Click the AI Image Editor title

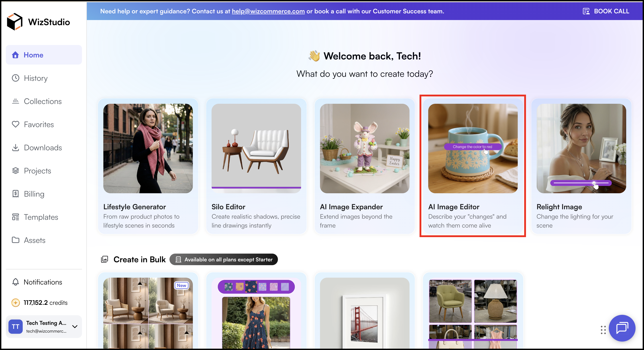[454, 207]
